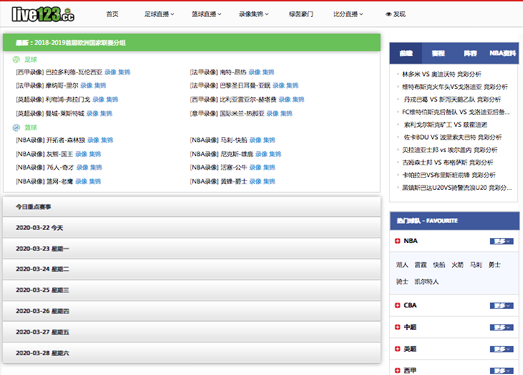Open the 篮球直播 dropdown menu
523x375 pixels.
(206, 14)
